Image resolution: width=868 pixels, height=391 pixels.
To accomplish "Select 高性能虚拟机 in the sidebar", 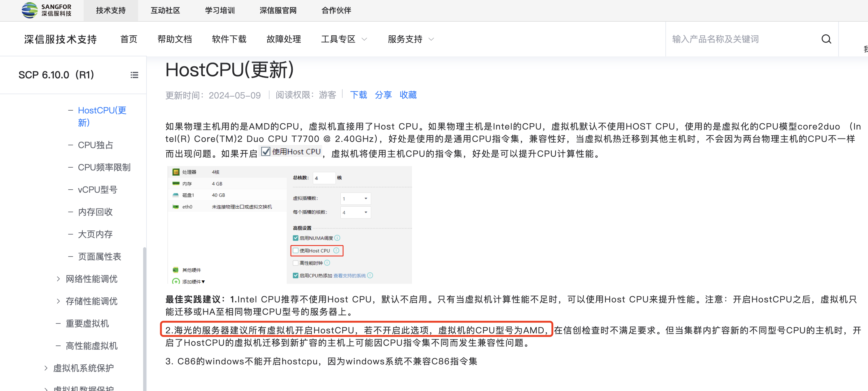I will [91, 345].
